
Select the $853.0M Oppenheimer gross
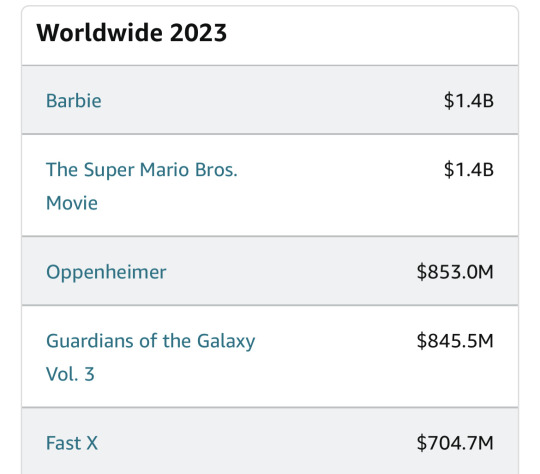455,272
